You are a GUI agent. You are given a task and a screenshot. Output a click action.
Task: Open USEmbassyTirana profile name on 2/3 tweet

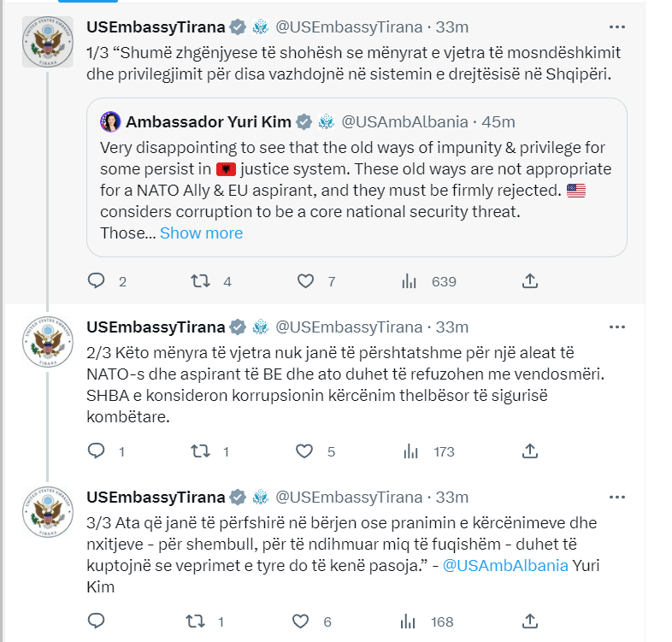156,327
